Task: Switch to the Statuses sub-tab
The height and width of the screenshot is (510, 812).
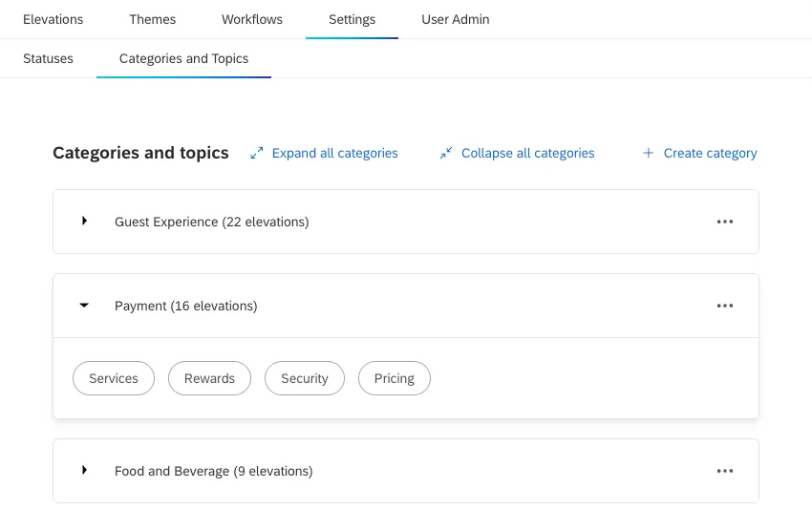Action: click(48, 58)
